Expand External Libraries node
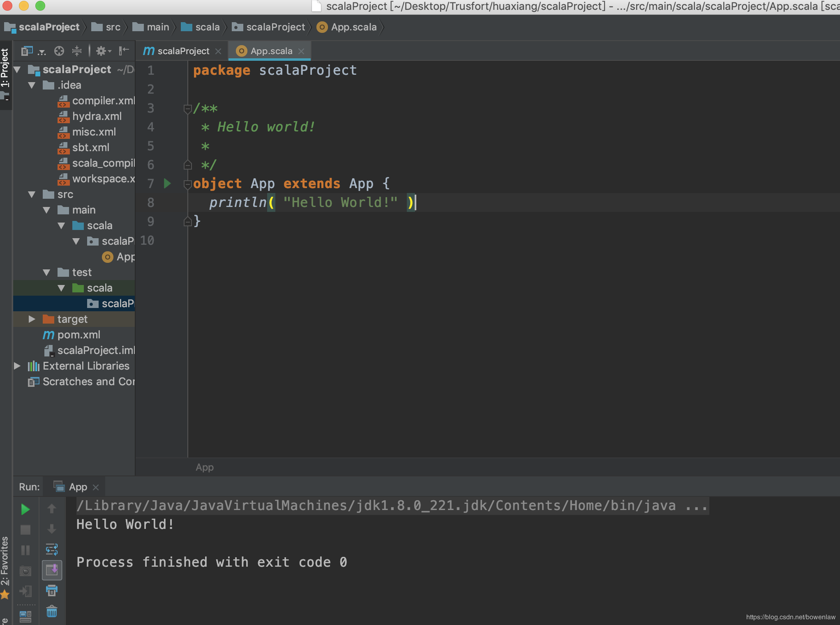The height and width of the screenshot is (625, 840). [x=17, y=366]
